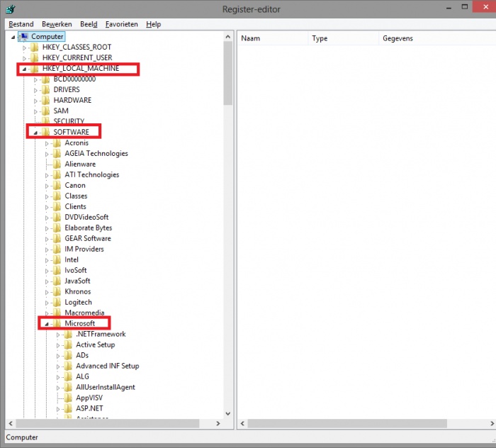Expand the Elaborate Bytes node arrow
Screen dimensions: 496x448
[47, 228]
